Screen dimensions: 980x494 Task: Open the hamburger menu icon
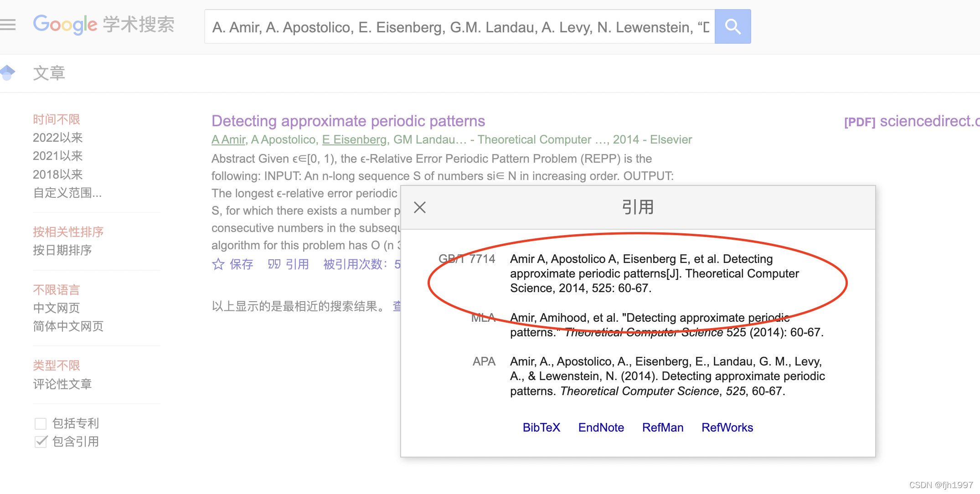click(x=8, y=25)
